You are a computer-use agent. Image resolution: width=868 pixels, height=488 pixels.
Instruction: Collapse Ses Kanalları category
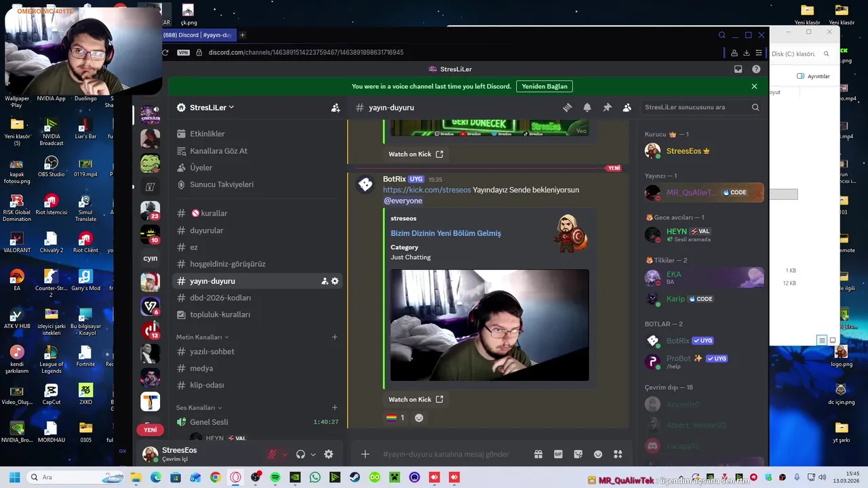199,408
